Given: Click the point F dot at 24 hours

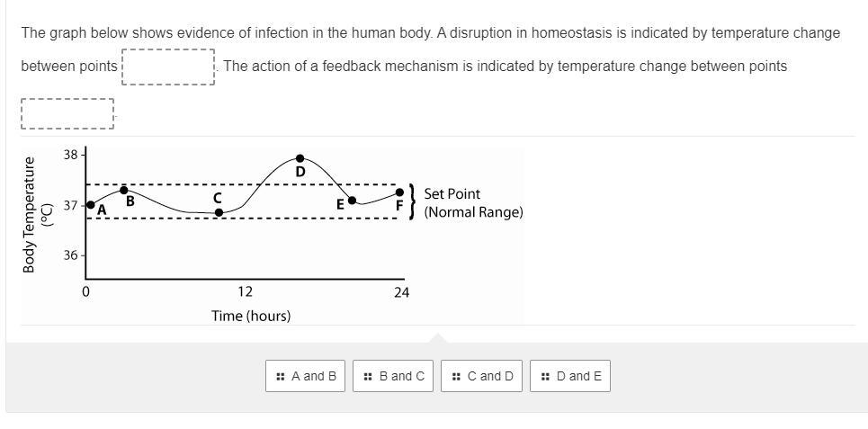Looking at the screenshot, I should coord(399,192).
